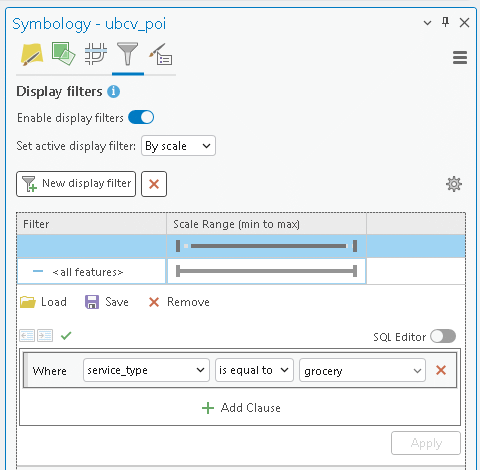480x470 pixels.
Task: Open the Symbol layer drawing tab
Action: coord(96,54)
